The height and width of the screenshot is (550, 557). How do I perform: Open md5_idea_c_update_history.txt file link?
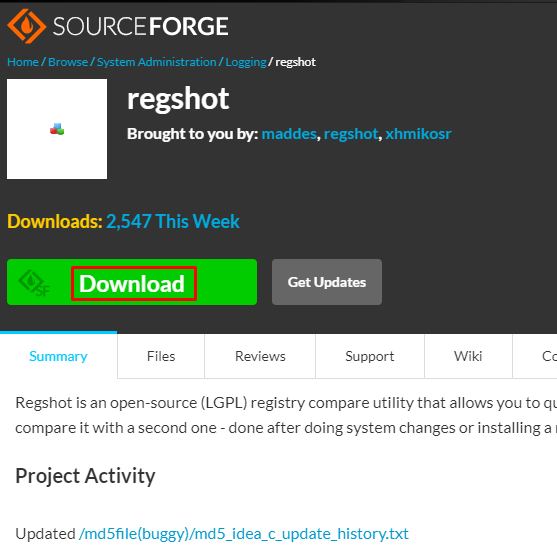tap(244, 534)
